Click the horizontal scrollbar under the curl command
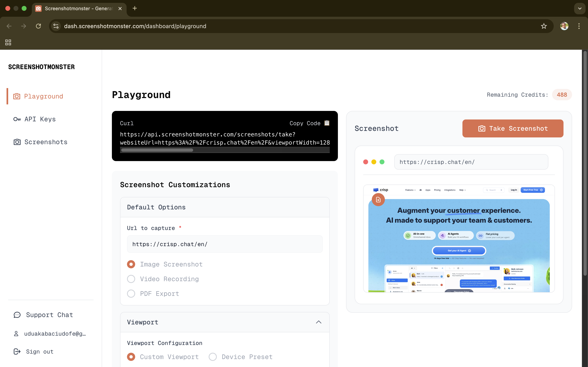This screenshot has height=367, width=588. (x=157, y=150)
